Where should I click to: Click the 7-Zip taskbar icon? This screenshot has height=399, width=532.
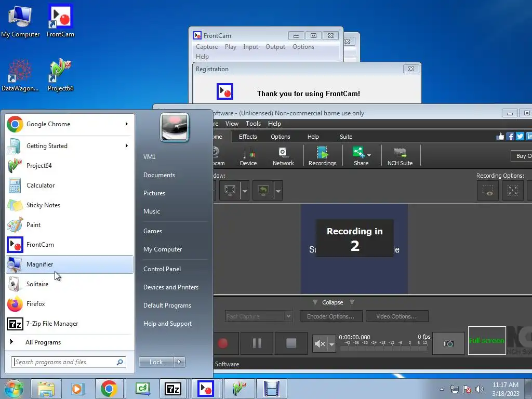[x=172, y=389]
